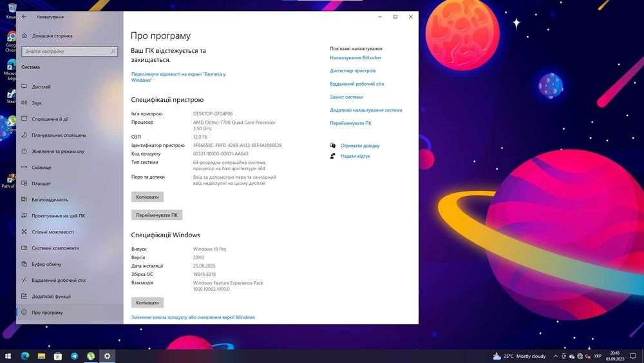Click install date 25.08.2025
Viewport: 644px width, 363px height.
(x=204, y=266)
